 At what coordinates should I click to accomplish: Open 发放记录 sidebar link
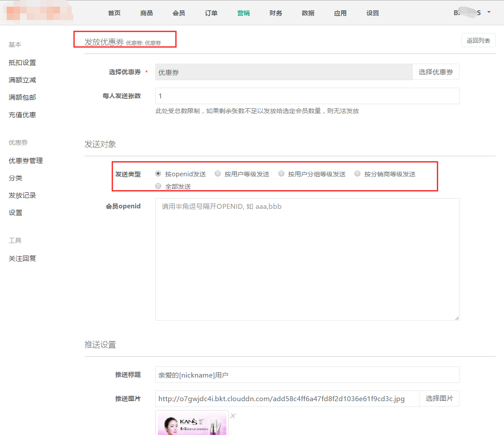[22, 195]
